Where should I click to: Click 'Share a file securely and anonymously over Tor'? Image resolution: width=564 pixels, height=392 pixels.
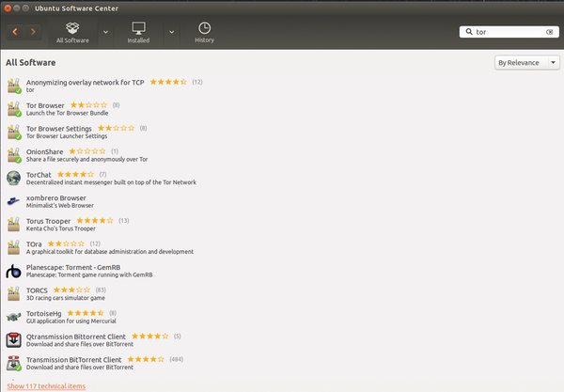(x=87, y=159)
